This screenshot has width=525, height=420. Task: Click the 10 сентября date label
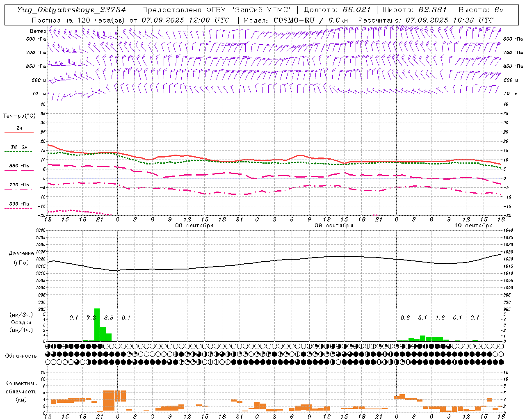click(473, 226)
